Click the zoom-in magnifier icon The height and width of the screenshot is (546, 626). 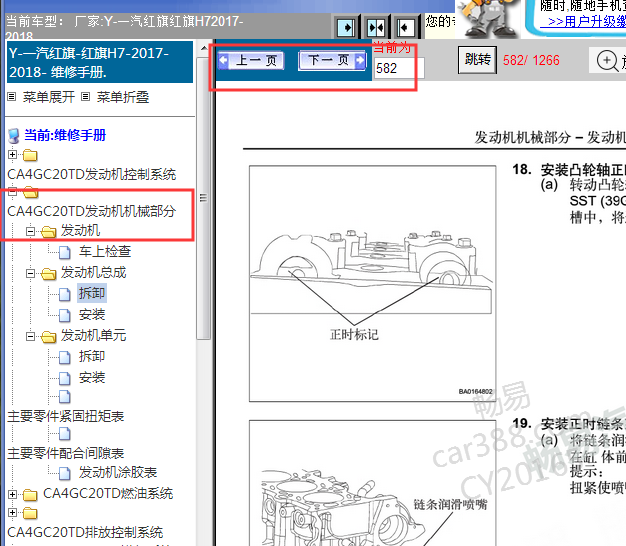tap(607, 61)
